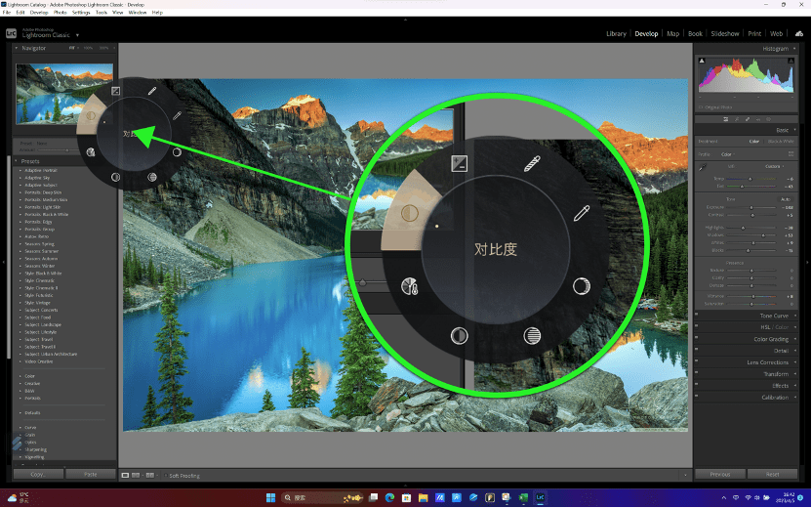The height and width of the screenshot is (508, 812).
Task: Switch to the Library module
Action: (x=616, y=33)
